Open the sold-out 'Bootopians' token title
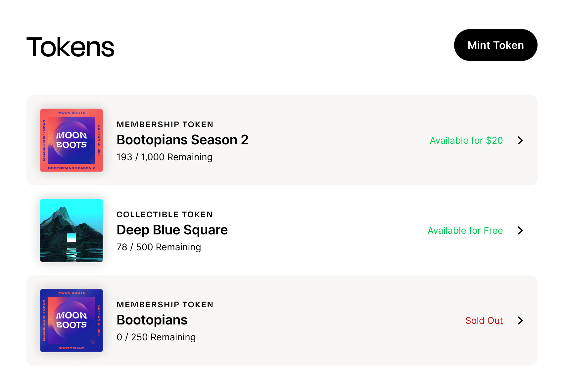564x392 pixels. [152, 320]
